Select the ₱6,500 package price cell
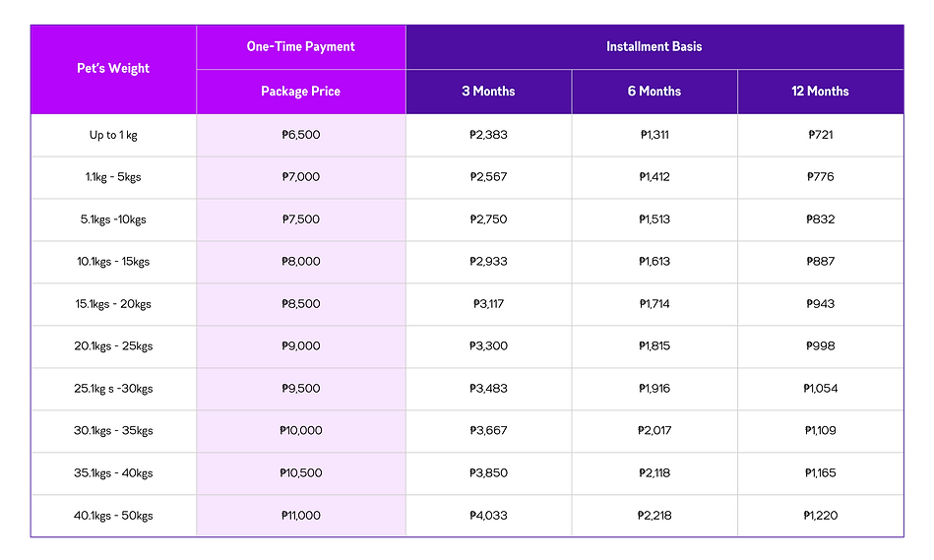 click(x=300, y=135)
